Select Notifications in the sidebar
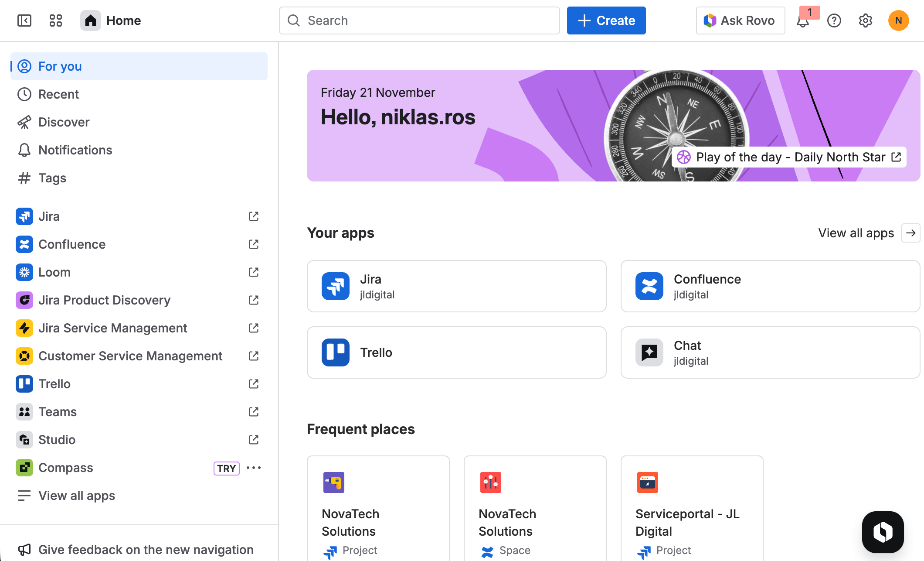The height and width of the screenshot is (561, 924). (x=139, y=150)
